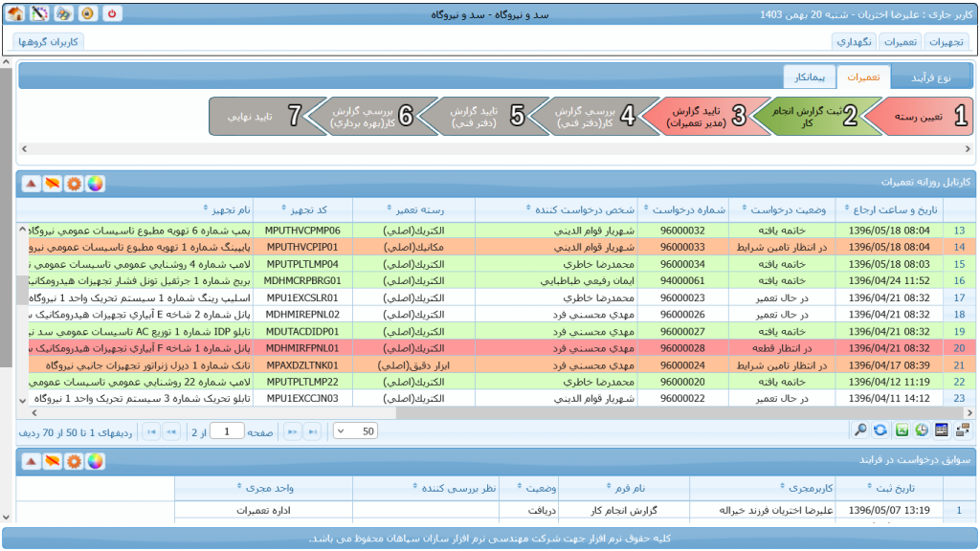Click the magnifier search icon in grid footer
Viewport: 980px width, 551px height.
(x=861, y=431)
